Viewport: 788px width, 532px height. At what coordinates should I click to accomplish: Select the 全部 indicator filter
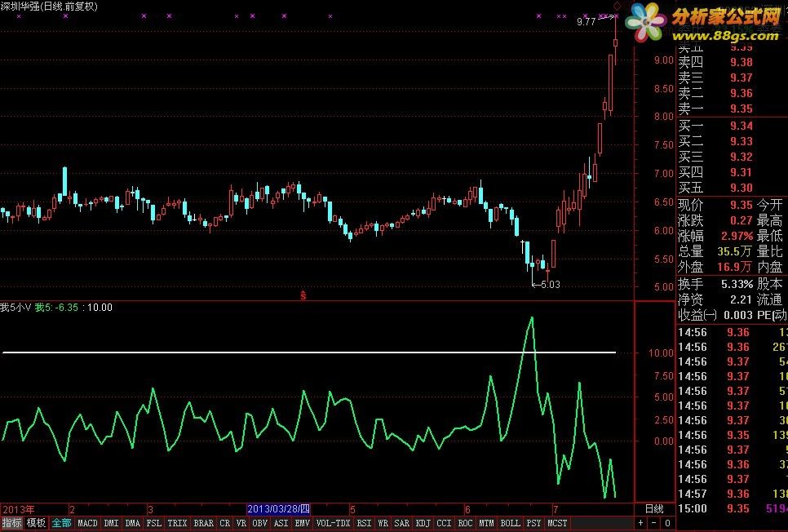tap(61, 523)
